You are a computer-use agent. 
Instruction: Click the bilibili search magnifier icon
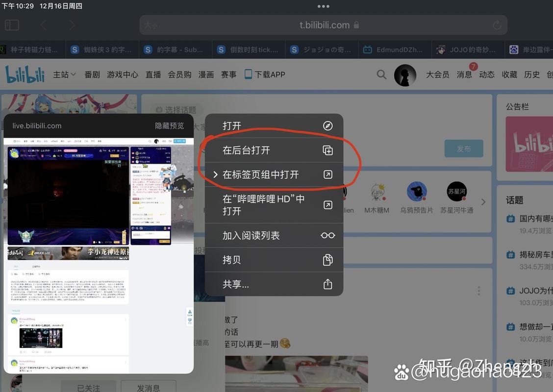click(381, 74)
